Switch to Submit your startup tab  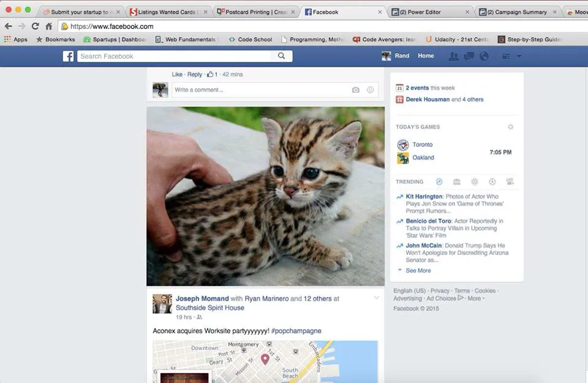coord(82,12)
